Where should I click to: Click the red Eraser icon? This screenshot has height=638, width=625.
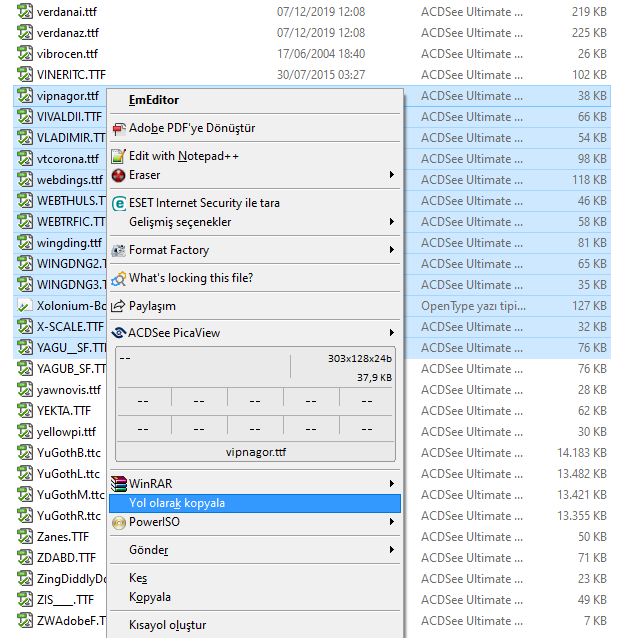click(118, 175)
